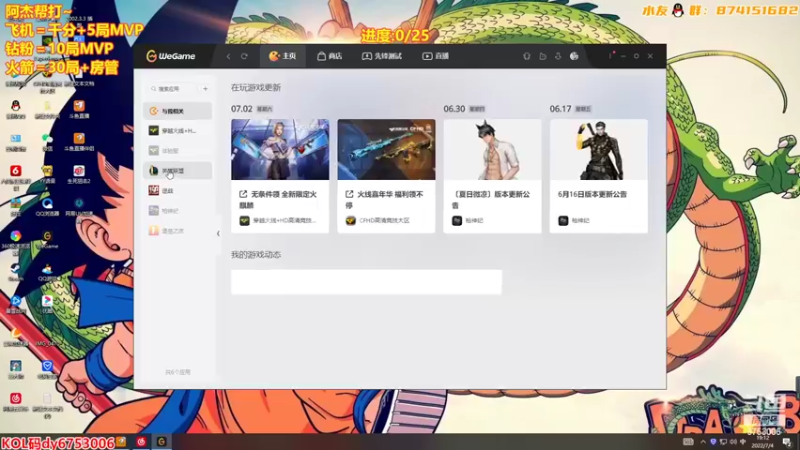This screenshot has width=800, height=450.
Task: Click WeGame icon in the taskbar
Action: tap(162, 442)
